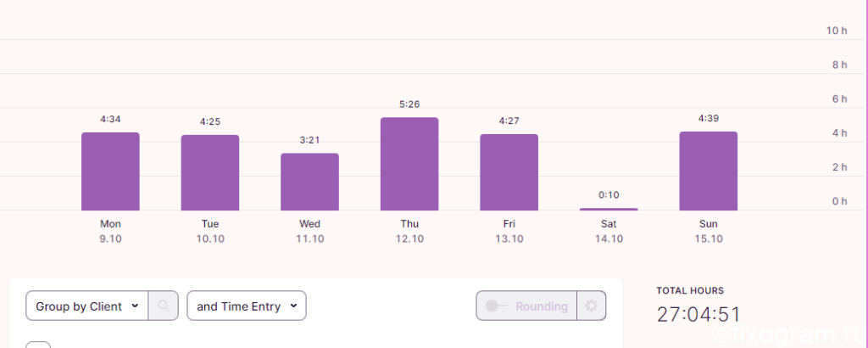Viewport: 868px width, 348px height.
Task: Click the Rounding label text
Action: pos(542,306)
